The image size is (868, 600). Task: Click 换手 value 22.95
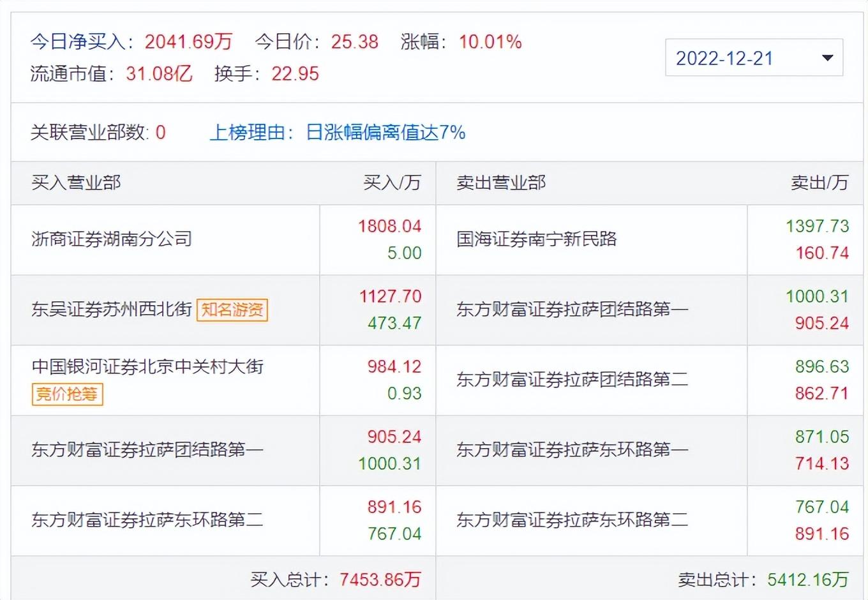[x=296, y=73]
